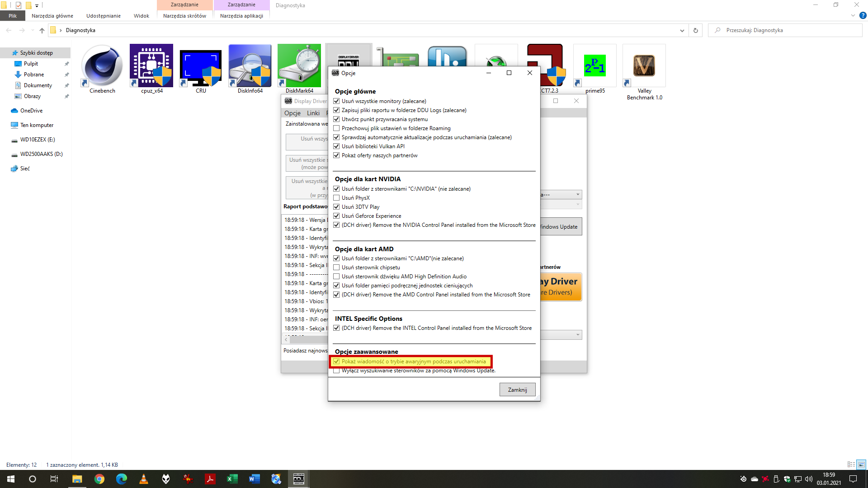The height and width of the screenshot is (488, 868).
Task: Launch the CRU shortcut icon
Action: point(201,66)
